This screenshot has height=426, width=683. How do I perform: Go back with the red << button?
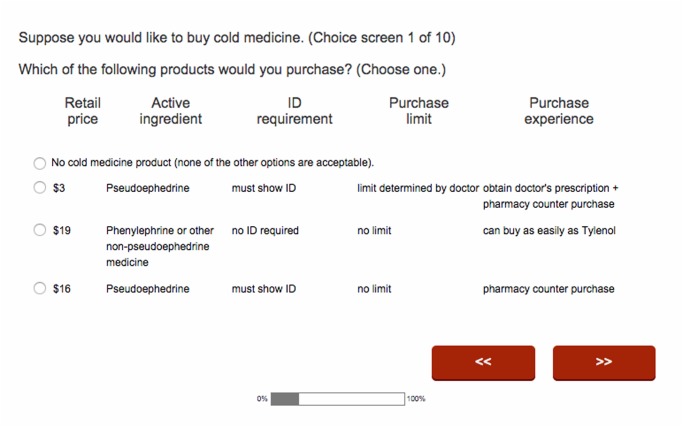coord(483,362)
